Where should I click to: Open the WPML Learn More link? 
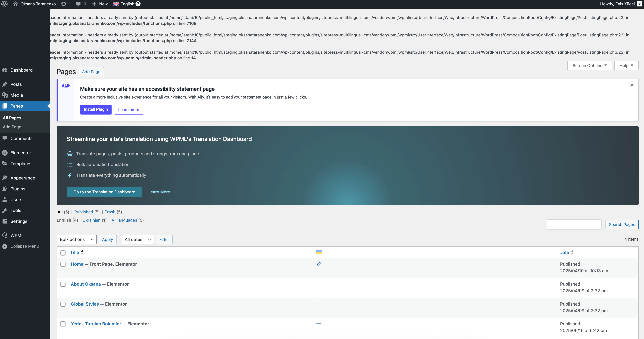(159, 192)
